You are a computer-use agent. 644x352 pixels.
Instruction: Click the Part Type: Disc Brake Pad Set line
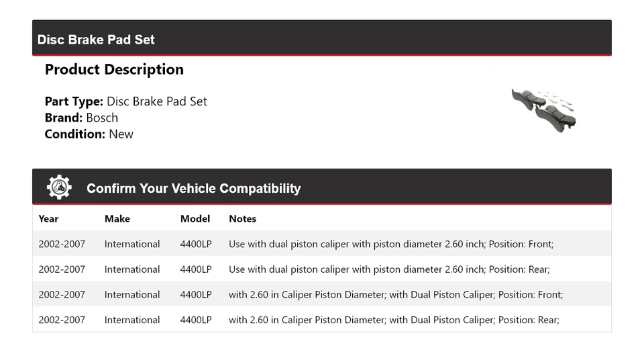[x=125, y=101]
